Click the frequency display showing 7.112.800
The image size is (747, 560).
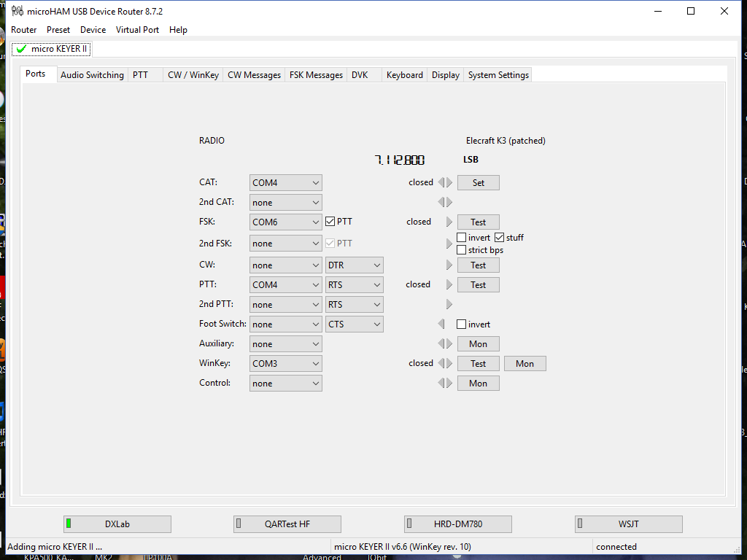coord(400,159)
